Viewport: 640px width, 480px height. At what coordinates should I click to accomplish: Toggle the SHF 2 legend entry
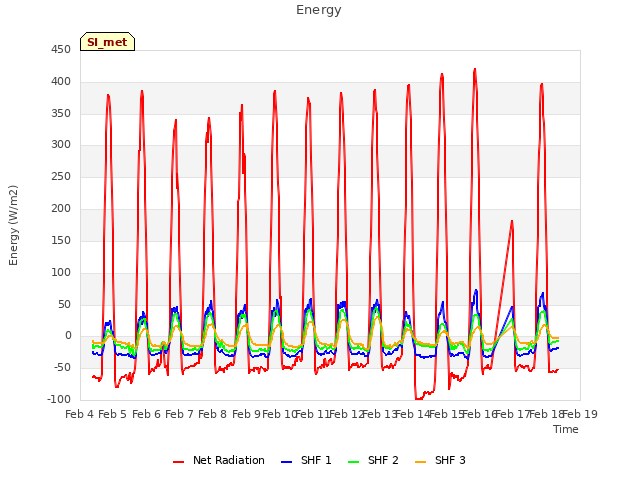point(373,460)
